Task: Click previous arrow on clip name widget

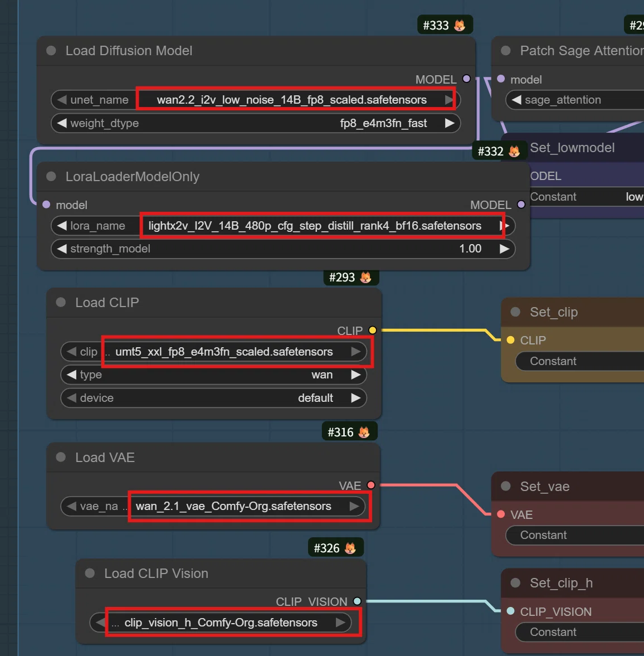Action: tap(71, 352)
